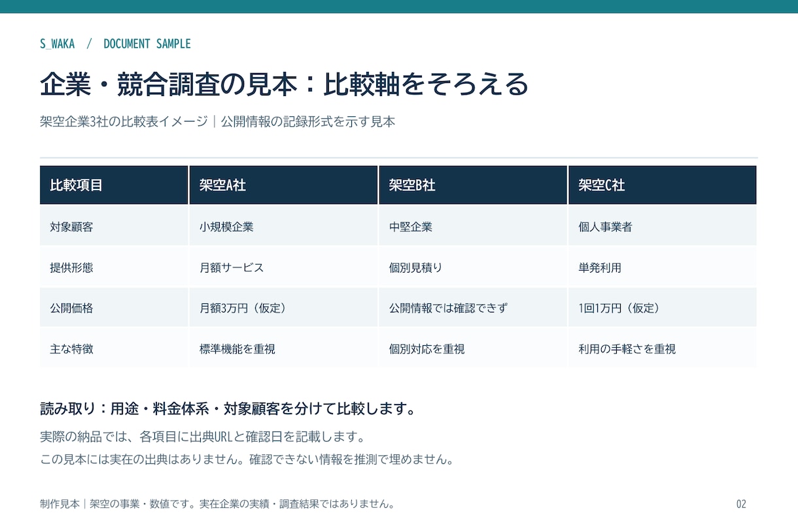Click the cell "個別対応を重視"
The height and width of the screenshot is (532, 798).
473,348
